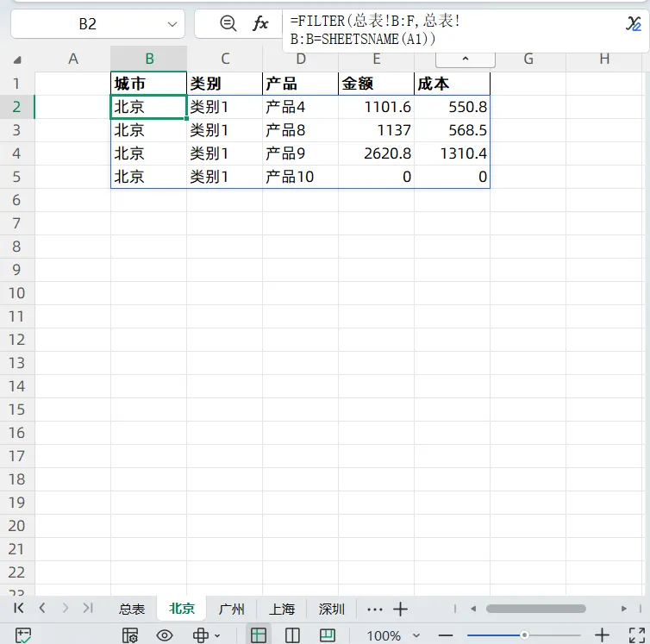Switch to the 北京 sheet tab
650x644 pixels.
click(182, 609)
